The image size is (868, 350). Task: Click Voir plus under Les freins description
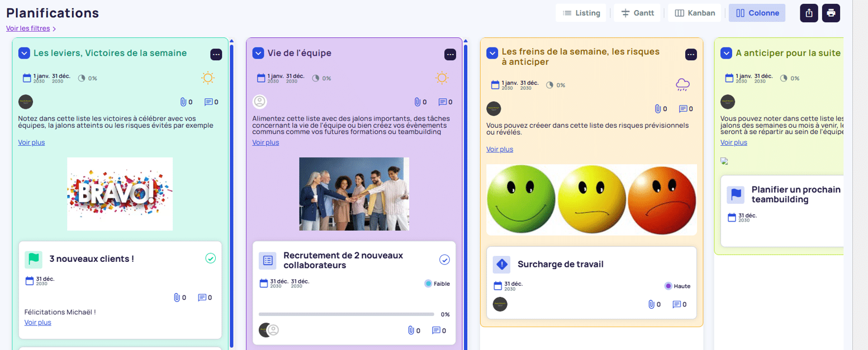point(500,149)
